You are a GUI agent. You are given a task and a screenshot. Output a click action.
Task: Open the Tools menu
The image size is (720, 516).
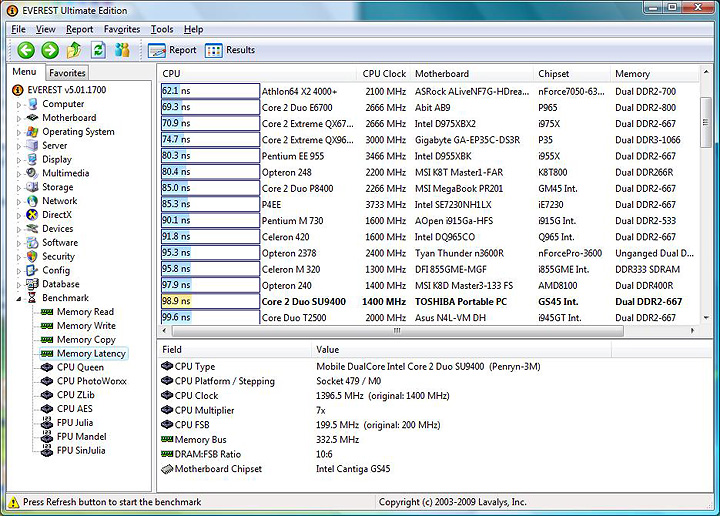click(162, 29)
